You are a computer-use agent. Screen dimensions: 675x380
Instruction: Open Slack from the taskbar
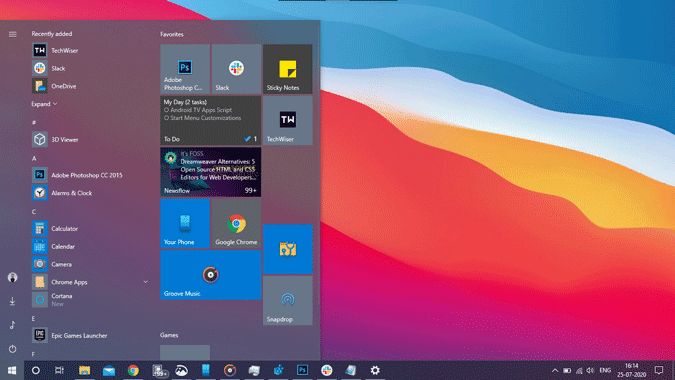pyautogui.click(x=327, y=370)
